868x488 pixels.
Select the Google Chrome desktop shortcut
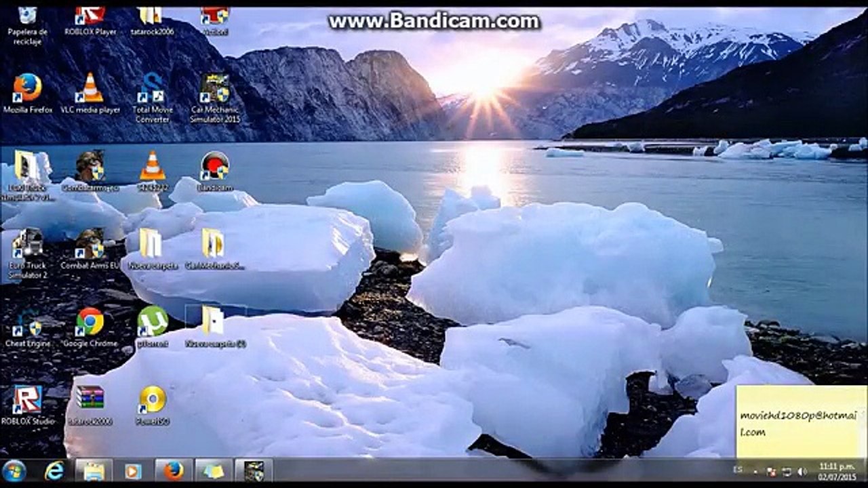[90, 327]
